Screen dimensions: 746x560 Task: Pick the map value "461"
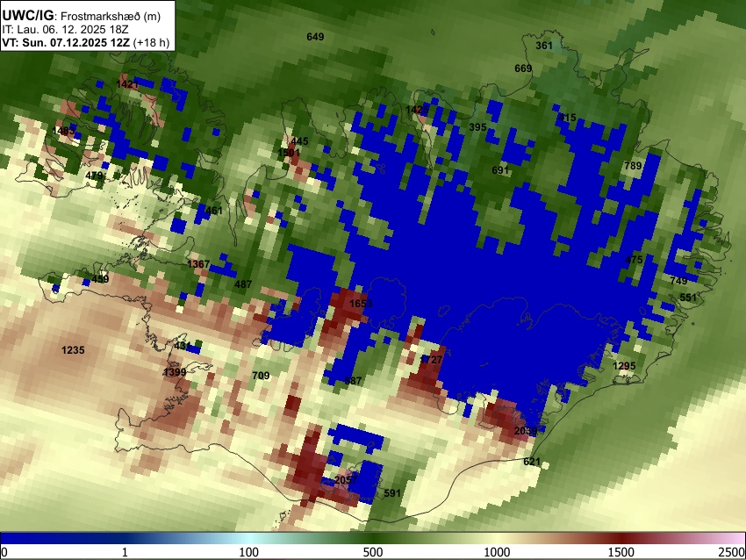[213, 211]
